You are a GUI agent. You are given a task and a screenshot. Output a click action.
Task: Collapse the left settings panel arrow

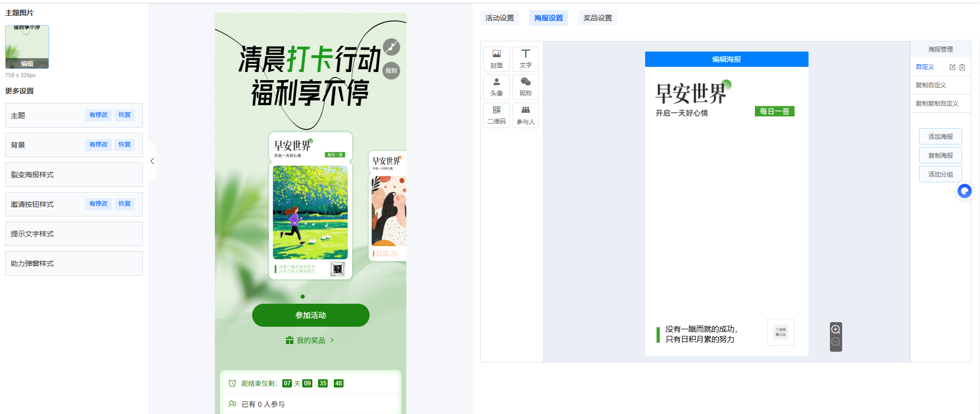[152, 161]
